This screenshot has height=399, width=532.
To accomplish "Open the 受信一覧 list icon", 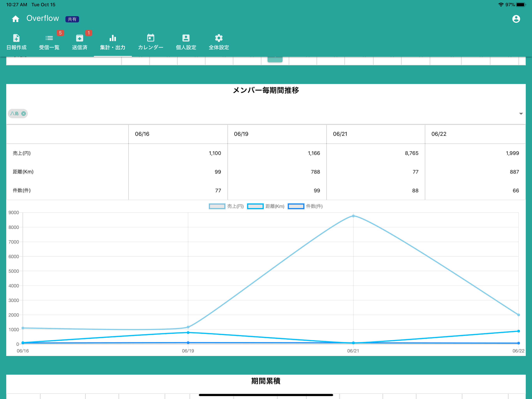I will [x=49, y=38].
